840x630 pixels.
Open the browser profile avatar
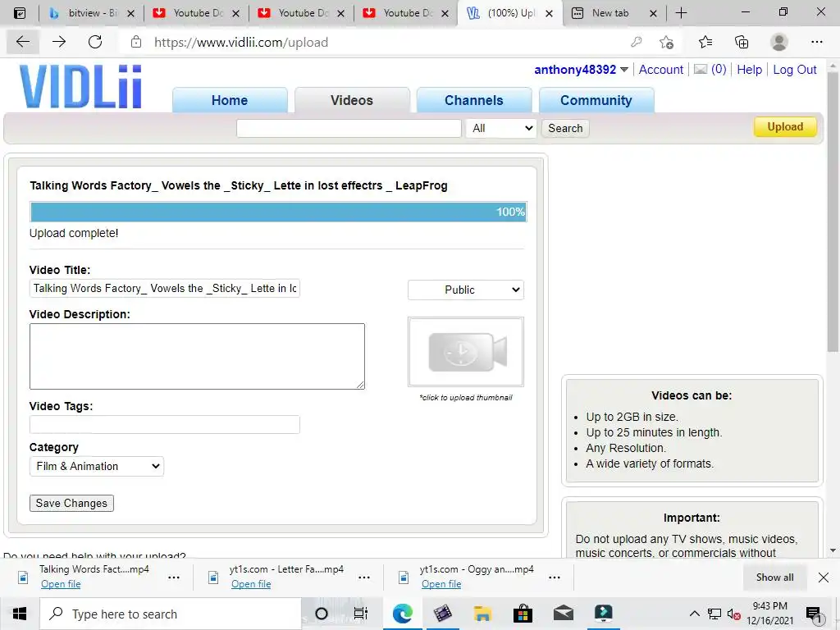(x=779, y=42)
